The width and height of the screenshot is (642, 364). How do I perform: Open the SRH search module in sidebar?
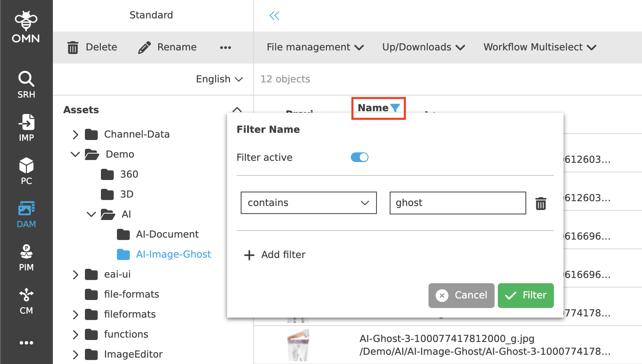26,84
